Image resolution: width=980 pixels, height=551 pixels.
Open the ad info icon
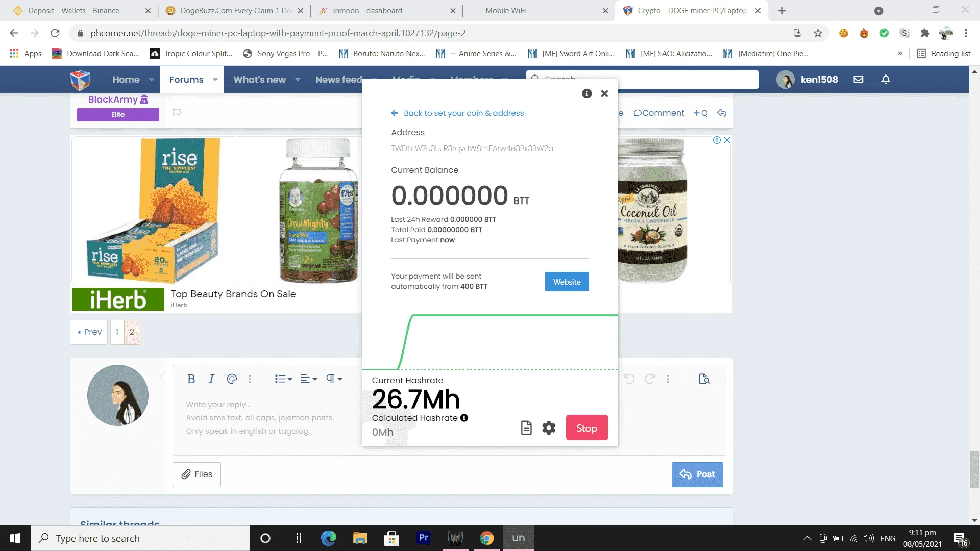[x=717, y=140]
